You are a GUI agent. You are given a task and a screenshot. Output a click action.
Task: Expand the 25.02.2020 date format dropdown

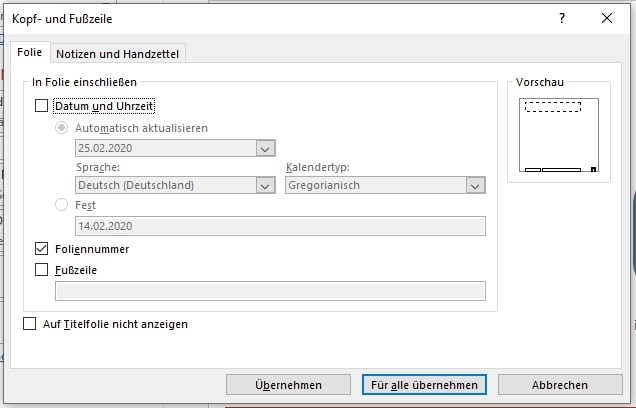pos(265,148)
